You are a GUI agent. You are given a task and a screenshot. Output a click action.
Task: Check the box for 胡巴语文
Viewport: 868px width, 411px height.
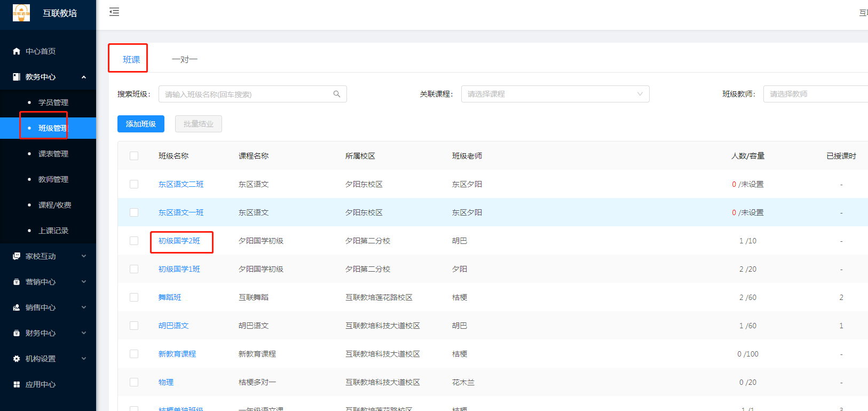[x=134, y=326]
